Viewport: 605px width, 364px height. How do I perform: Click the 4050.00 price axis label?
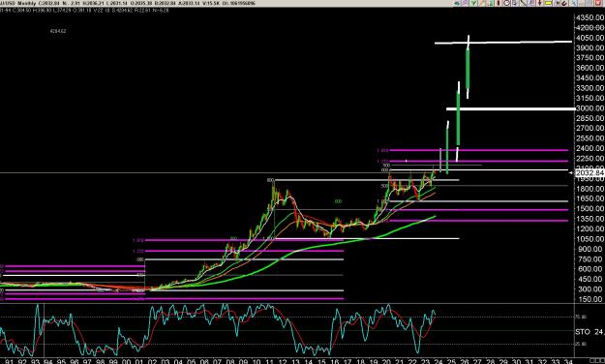[590, 38]
